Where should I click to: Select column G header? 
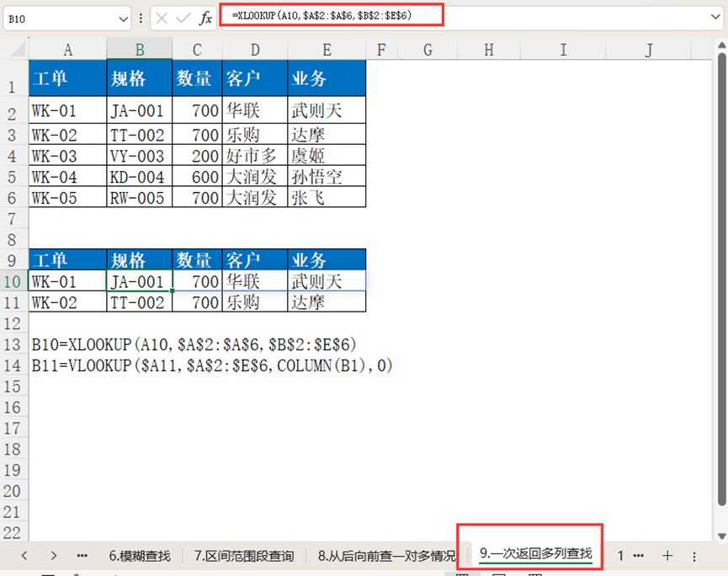click(x=428, y=49)
